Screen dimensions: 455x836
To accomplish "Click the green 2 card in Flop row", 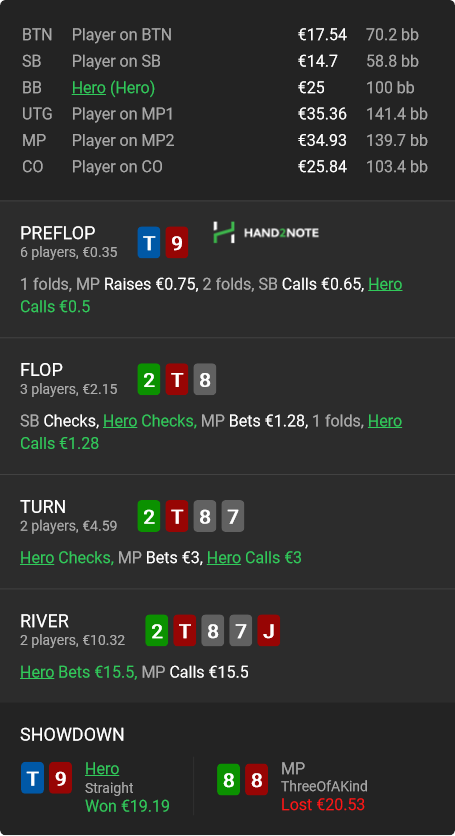I will point(149,380).
